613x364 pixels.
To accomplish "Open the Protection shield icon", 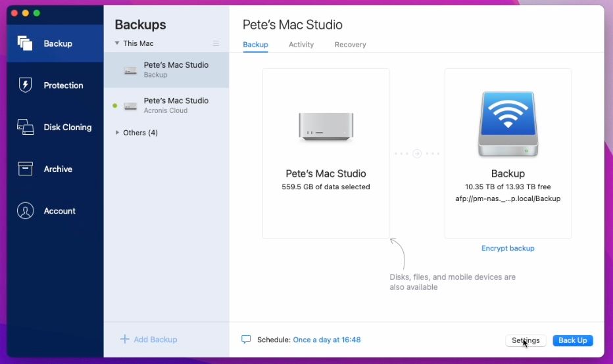I will point(25,85).
